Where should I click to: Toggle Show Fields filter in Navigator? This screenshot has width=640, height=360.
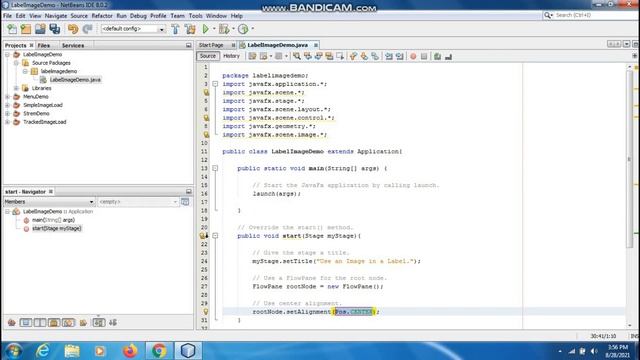pos(26,322)
